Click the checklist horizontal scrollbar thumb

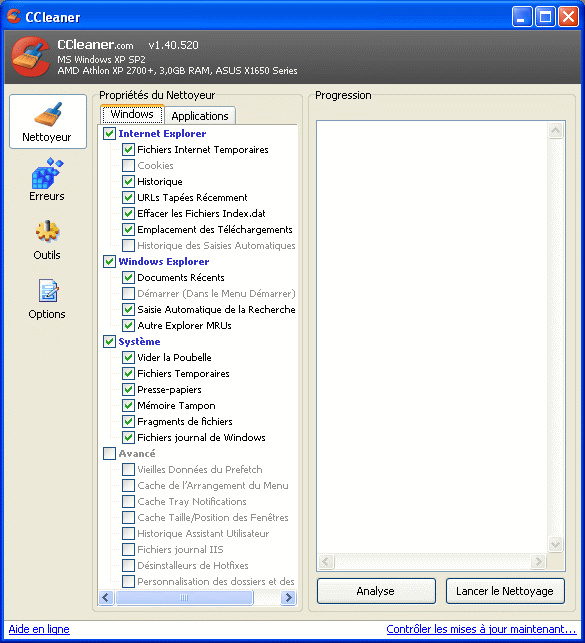[184, 597]
